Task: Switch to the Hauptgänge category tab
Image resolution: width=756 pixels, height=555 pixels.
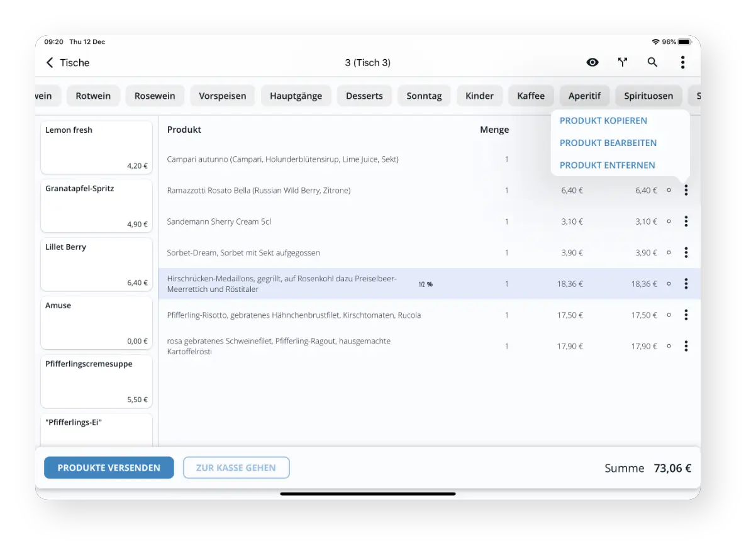Action: 296,96
